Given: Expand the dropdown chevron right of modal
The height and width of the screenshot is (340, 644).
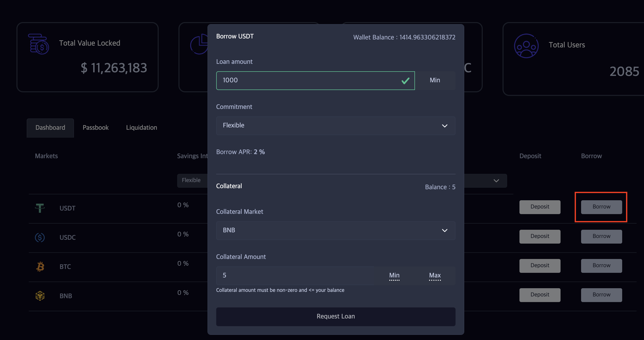Looking at the screenshot, I should point(496,181).
